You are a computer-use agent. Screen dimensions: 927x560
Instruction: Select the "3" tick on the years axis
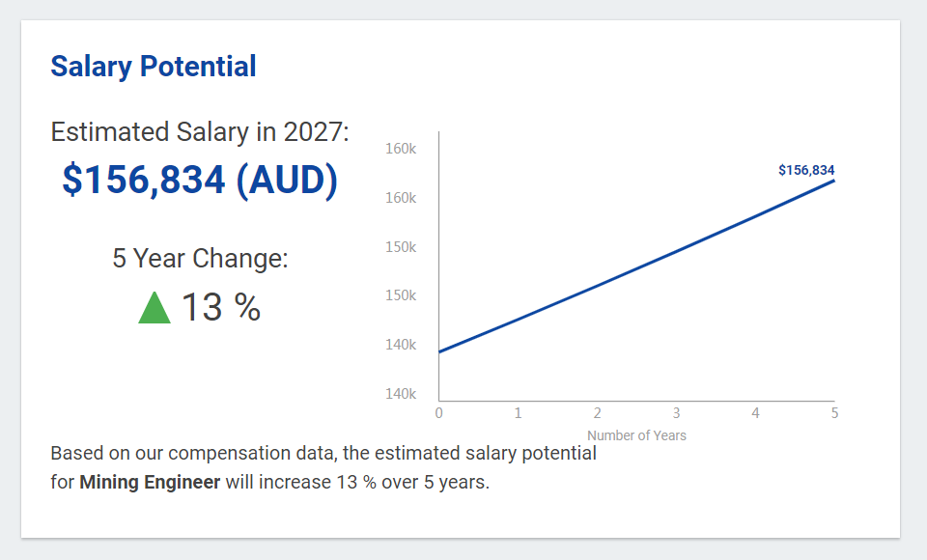click(677, 413)
